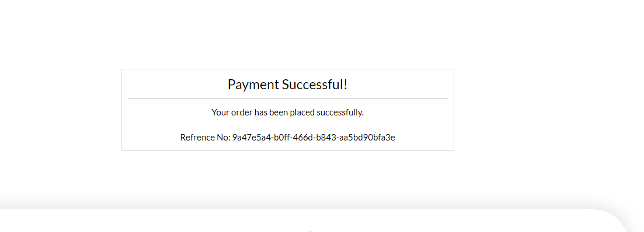Click the rounded white footer panel
This screenshot has width=644, height=232.
tap(312, 221)
